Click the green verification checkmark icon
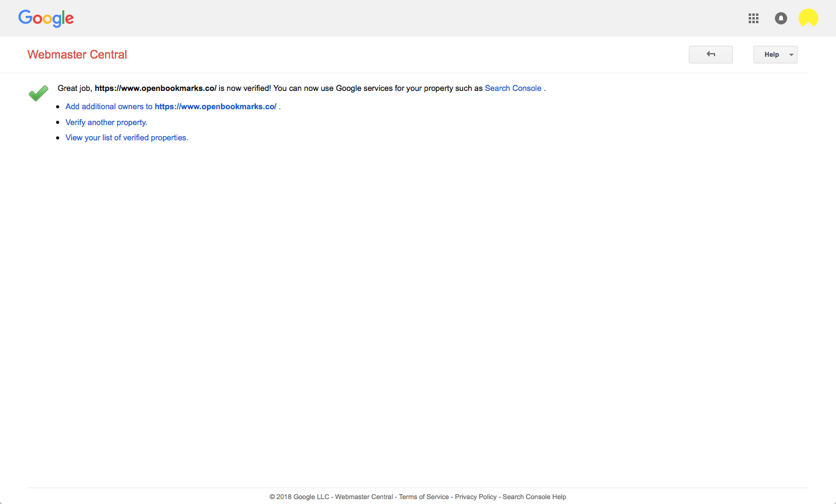The image size is (836, 504). (38, 93)
